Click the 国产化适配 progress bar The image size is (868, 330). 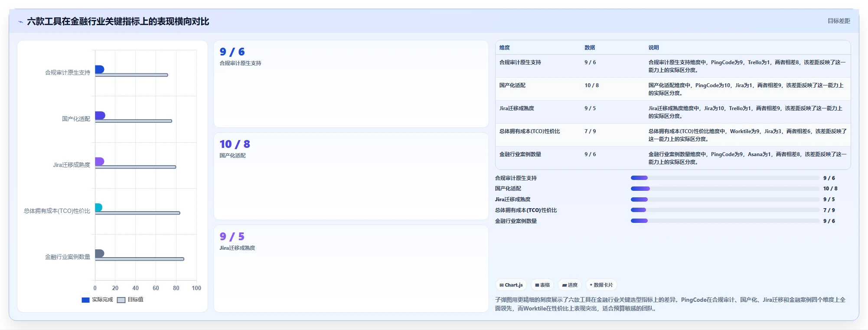pos(725,189)
